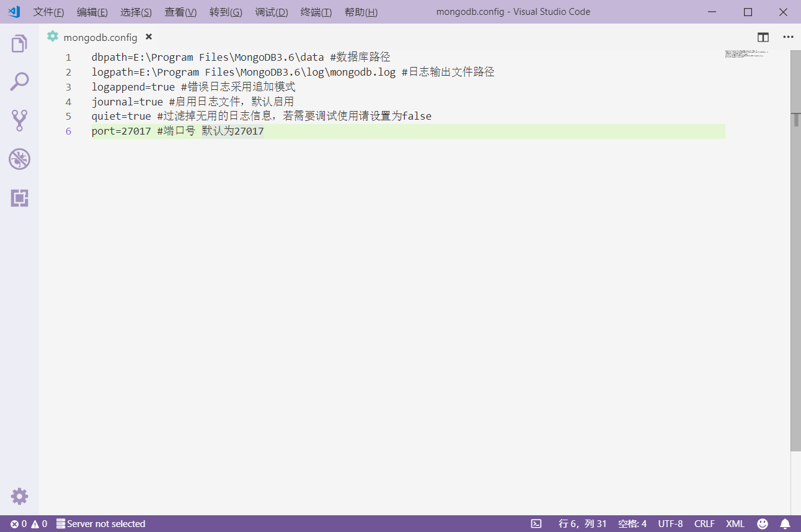Click the comment #日志输出文件路径
The image size is (801, 532).
point(448,72)
